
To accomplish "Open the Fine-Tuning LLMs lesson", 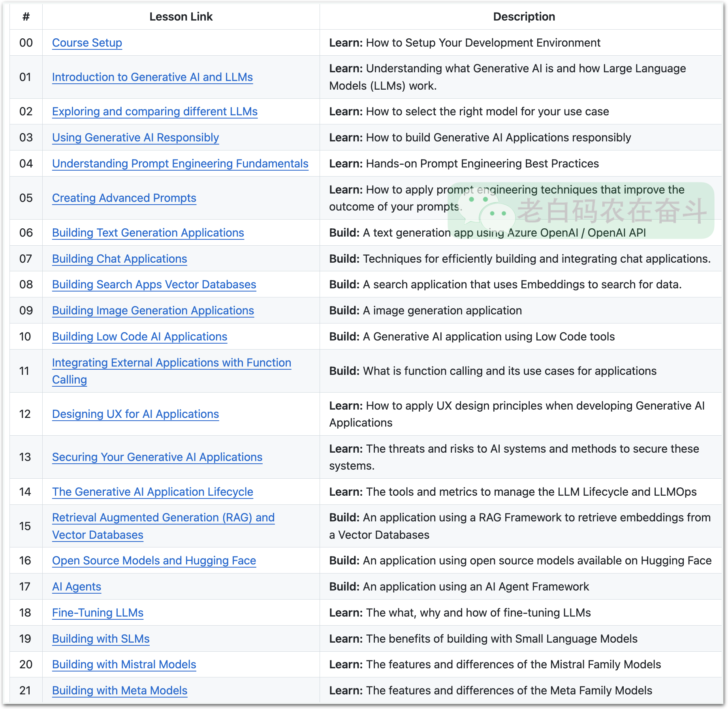I will (98, 613).
